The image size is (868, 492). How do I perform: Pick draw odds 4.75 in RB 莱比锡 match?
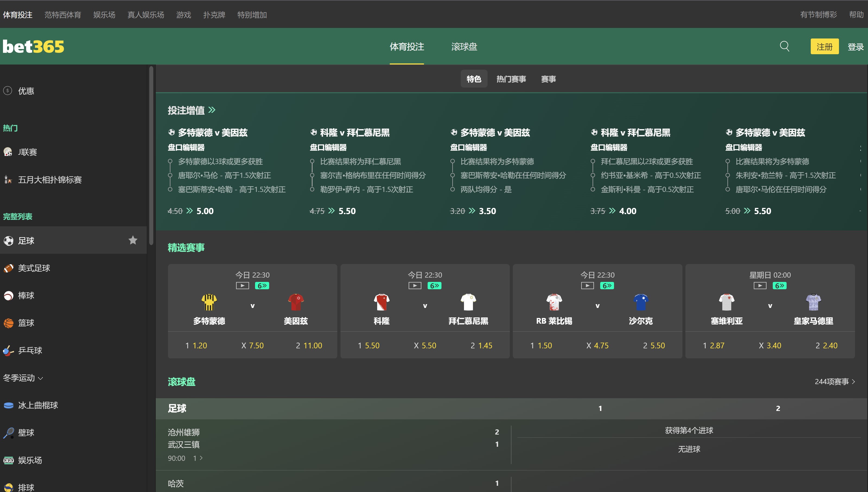click(597, 345)
